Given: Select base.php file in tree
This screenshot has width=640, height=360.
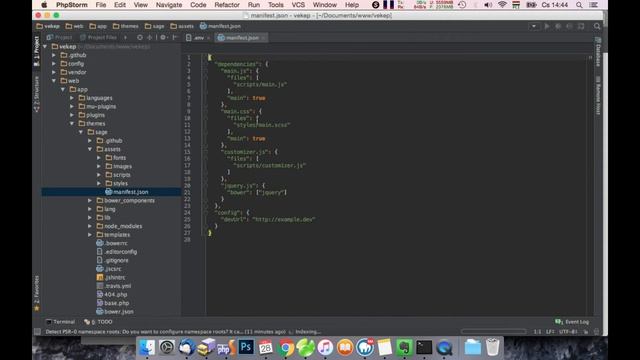Looking at the screenshot, I should 113,303.
